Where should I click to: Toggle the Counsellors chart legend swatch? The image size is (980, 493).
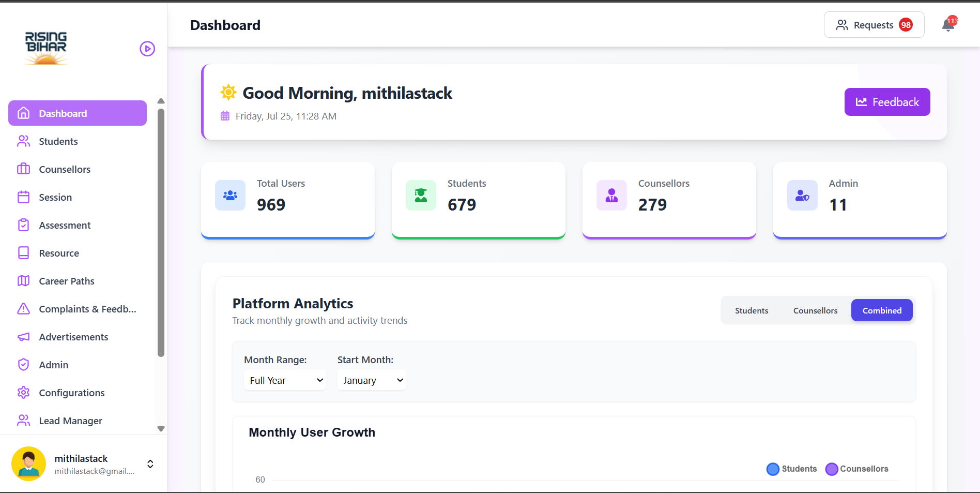(832, 469)
